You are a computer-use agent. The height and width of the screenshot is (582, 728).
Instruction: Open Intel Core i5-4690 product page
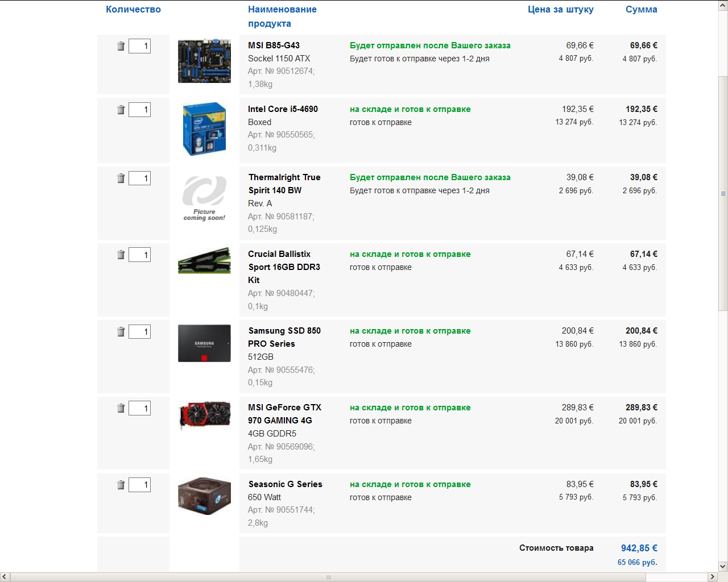tap(283, 109)
